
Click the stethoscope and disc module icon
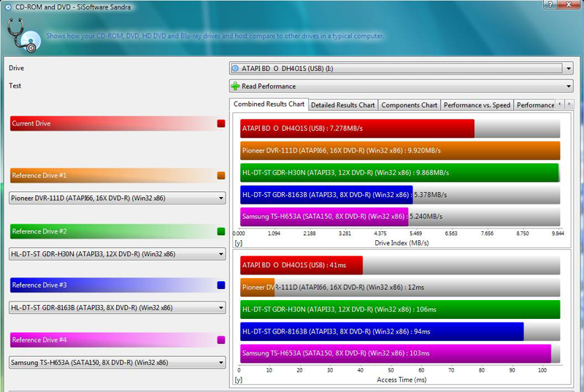coord(23,36)
